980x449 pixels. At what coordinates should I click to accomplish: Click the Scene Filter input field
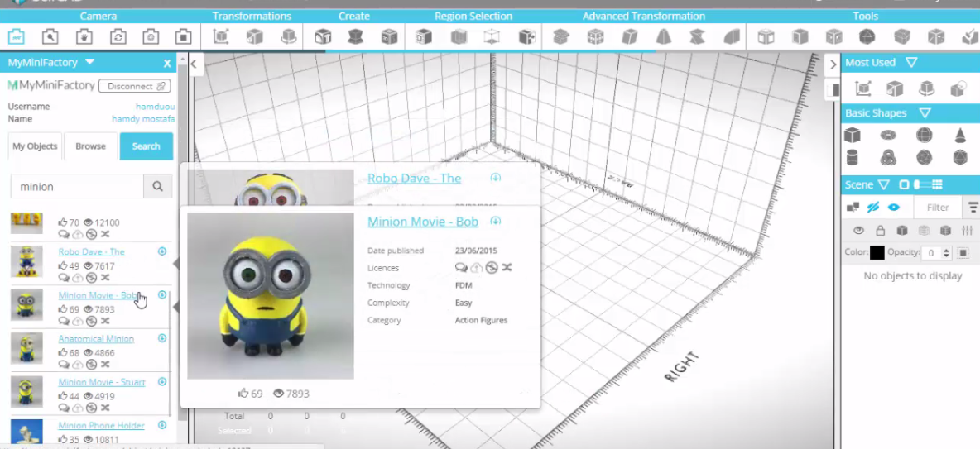[x=938, y=208]
